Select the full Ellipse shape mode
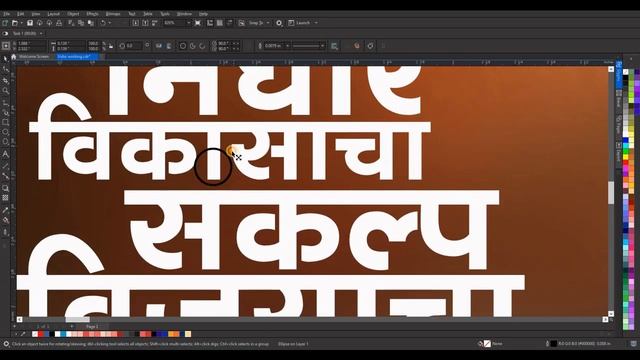 (183, 46)
